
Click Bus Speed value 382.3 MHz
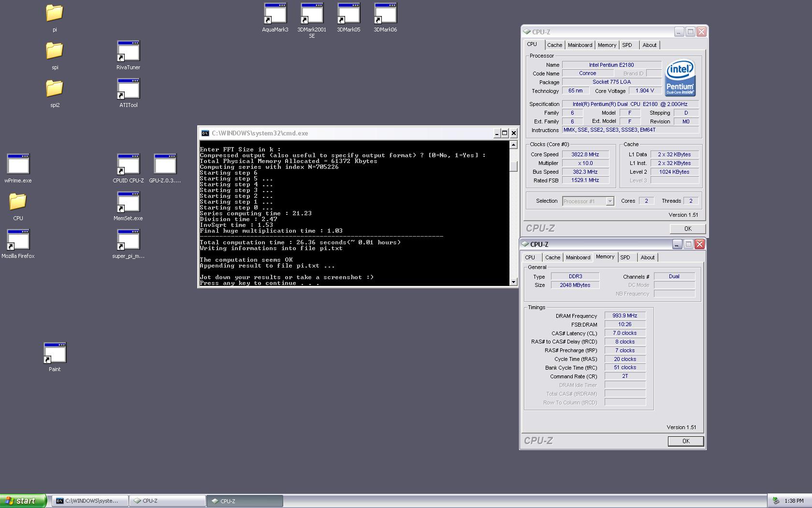coord(585,172)
